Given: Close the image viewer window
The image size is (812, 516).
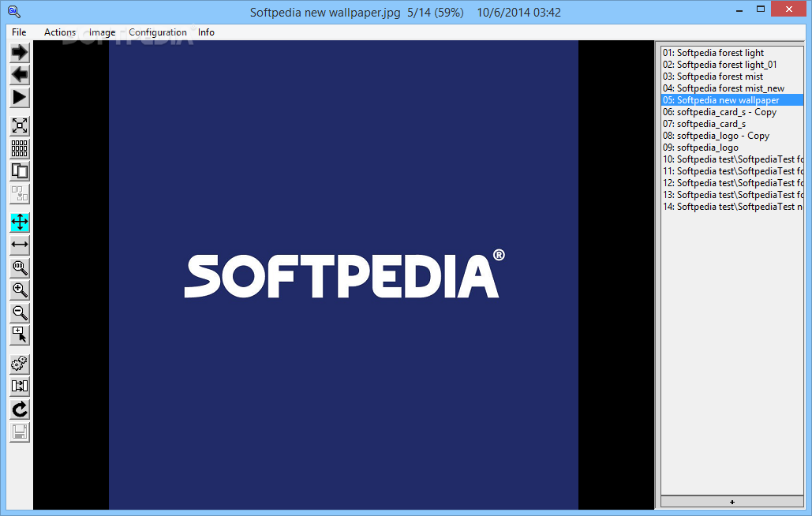Looking at the screenshot, I should [x=788, y=9].
